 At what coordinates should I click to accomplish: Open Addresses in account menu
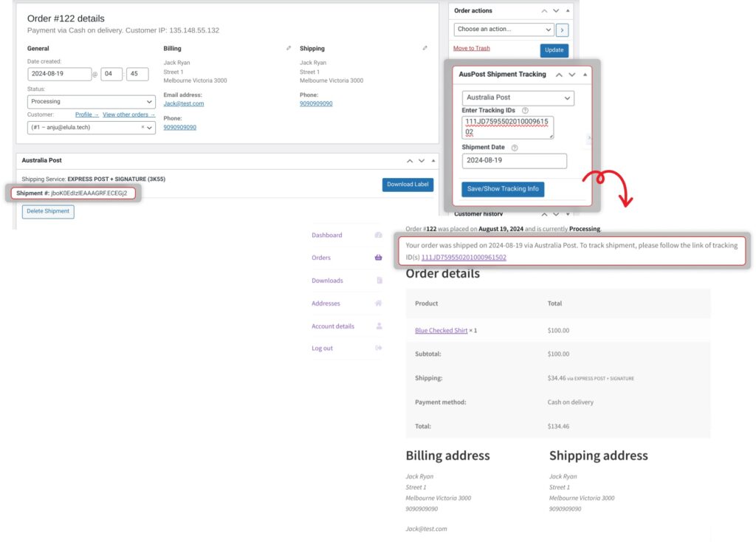(x=326, y=303)
